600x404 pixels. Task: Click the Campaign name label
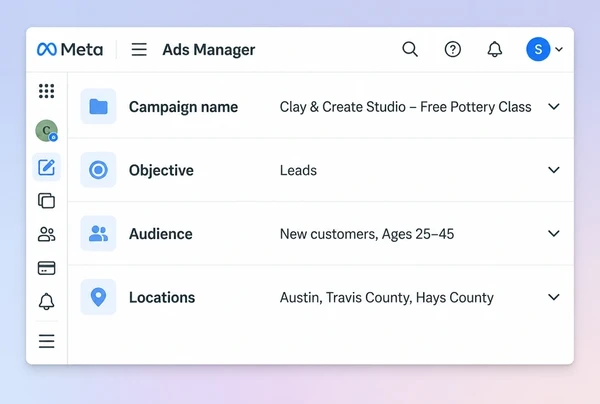183,107
